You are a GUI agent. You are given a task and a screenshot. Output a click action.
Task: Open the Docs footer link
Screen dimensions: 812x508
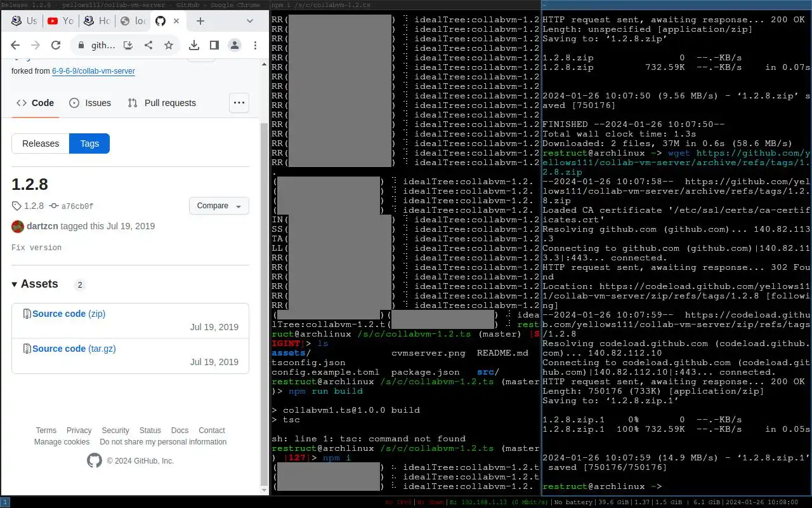click(x=180, y=431)
